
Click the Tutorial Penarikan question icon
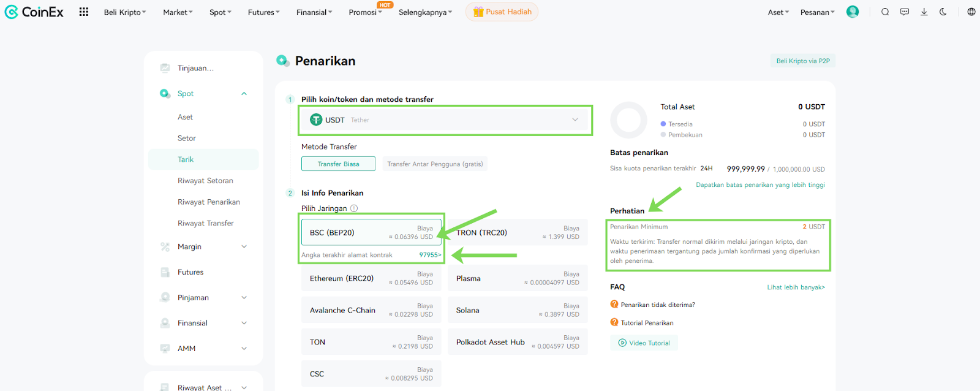click(614, 322)
